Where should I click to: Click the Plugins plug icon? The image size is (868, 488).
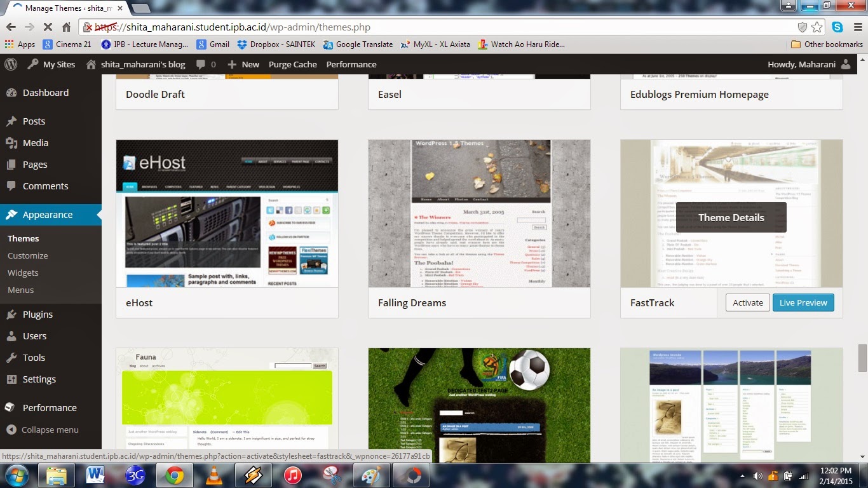pos(11,315)
